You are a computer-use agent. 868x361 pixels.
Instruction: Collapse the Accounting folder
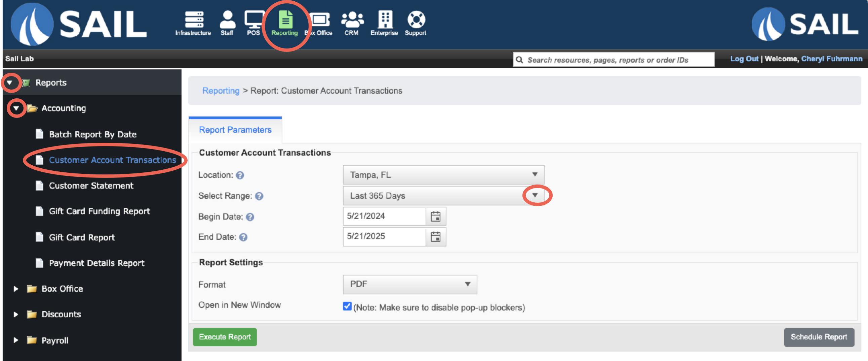(16, 108)
